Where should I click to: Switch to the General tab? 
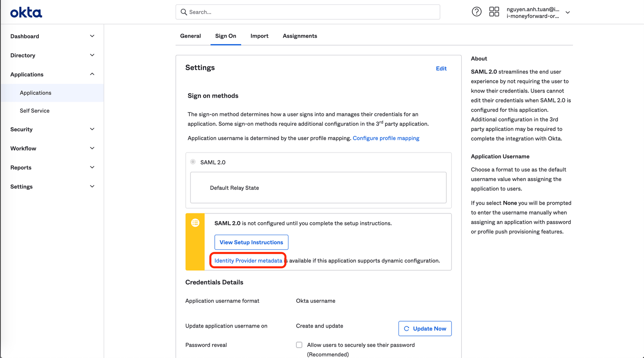(x=190, y=36)
